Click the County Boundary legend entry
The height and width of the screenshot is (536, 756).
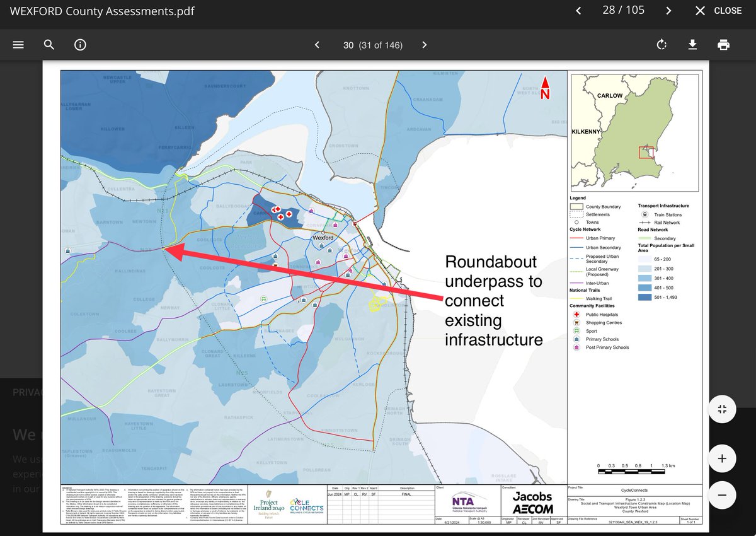[595, 206]
